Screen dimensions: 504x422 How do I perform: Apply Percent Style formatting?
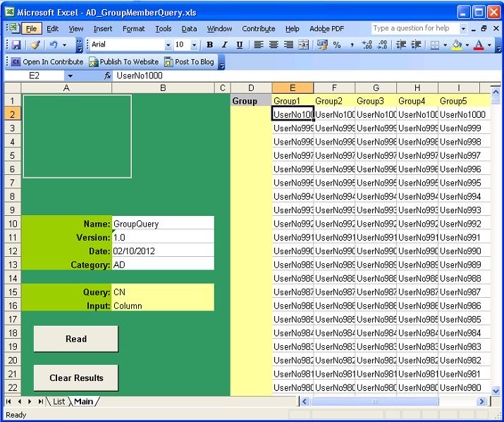pyautogui.click(x=337, y=44)
